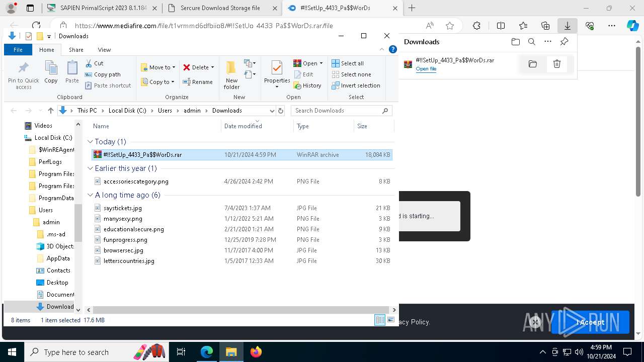Viewport: 644px width, 362px height.
Task: Delete the downloaded rar in Edge panel
Action: pos(557,64)
